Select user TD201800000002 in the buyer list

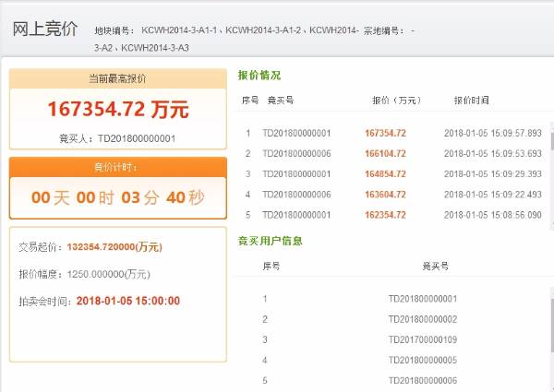(x=422, y=319)
